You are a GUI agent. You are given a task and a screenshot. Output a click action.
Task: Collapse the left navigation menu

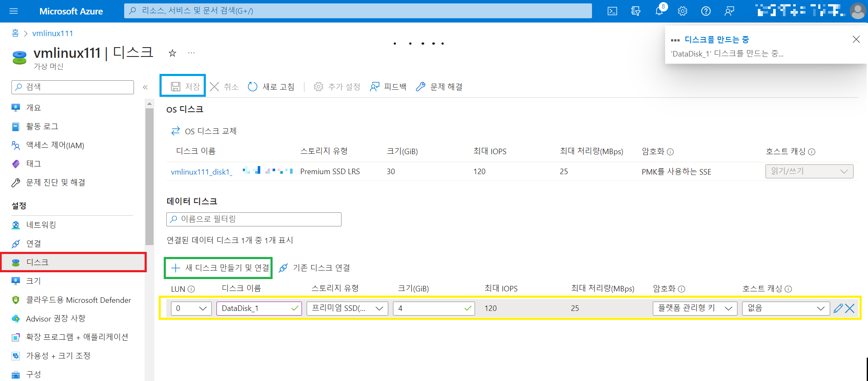click(145, 87)
